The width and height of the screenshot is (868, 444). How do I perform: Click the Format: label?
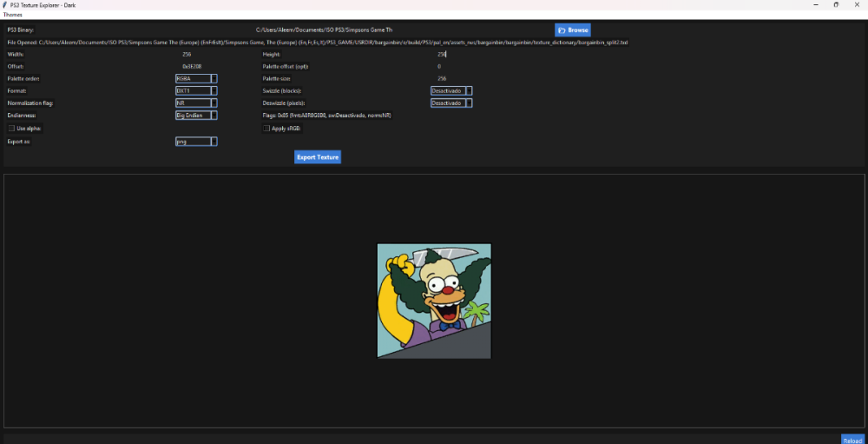[16, 91]
